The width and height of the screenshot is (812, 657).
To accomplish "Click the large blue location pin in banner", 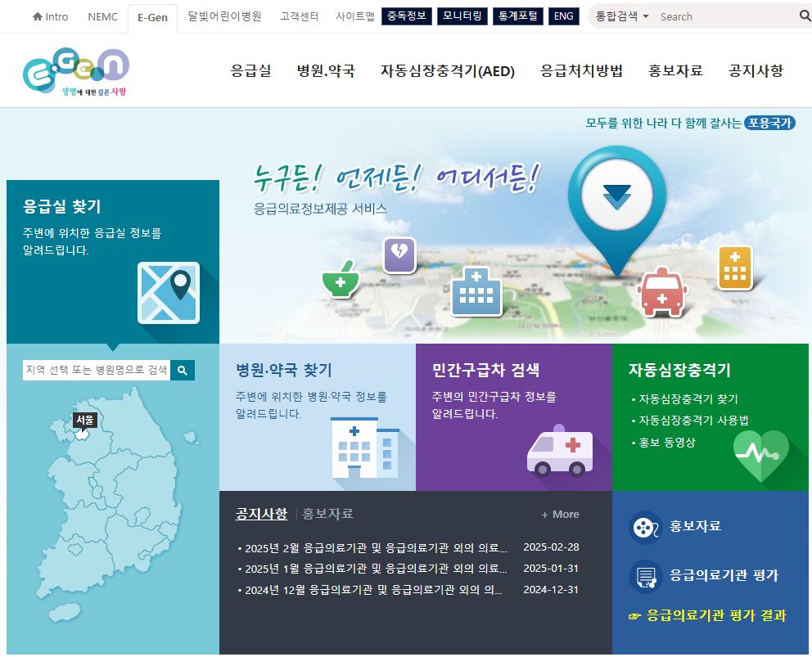I will point(616,209).
